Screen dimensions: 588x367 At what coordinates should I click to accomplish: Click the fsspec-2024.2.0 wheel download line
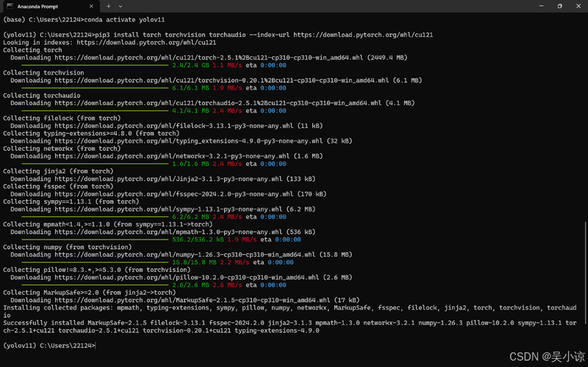168,194
